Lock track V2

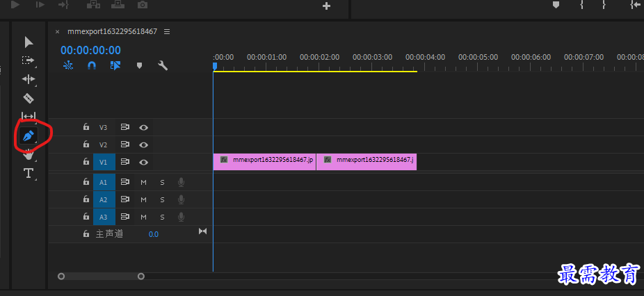coord(86,144)
